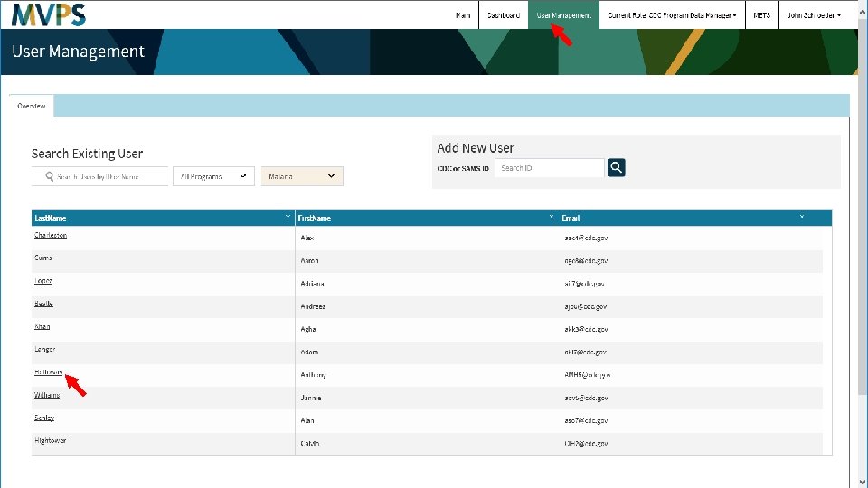Go to the User Management tab
This screenshot has height=488, width=868.
point(563,15)
